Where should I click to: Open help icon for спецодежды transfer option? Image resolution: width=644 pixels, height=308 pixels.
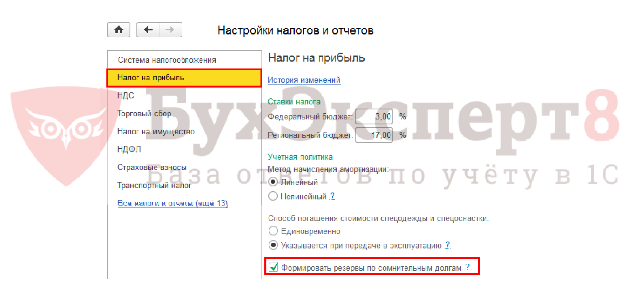click(448, 245)
